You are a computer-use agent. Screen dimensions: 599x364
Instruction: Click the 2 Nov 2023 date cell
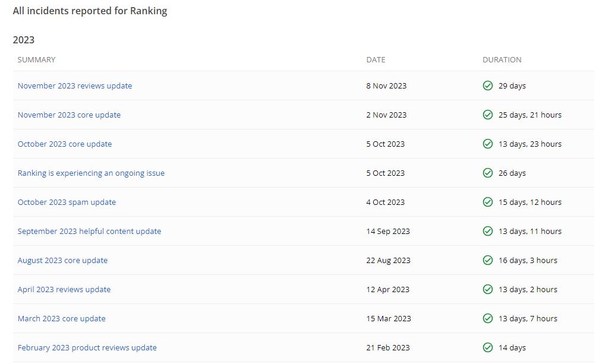click(386, 115)
